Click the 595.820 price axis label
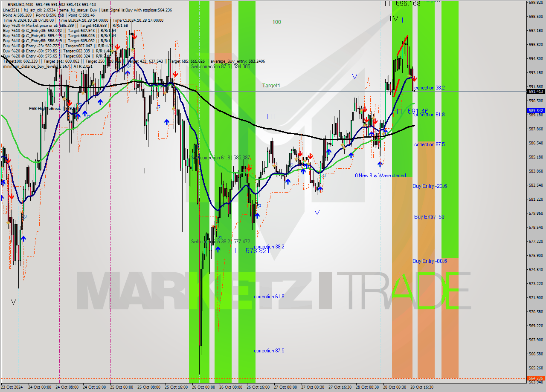Viewport: 546px width, 392px height. click(536, 45)
